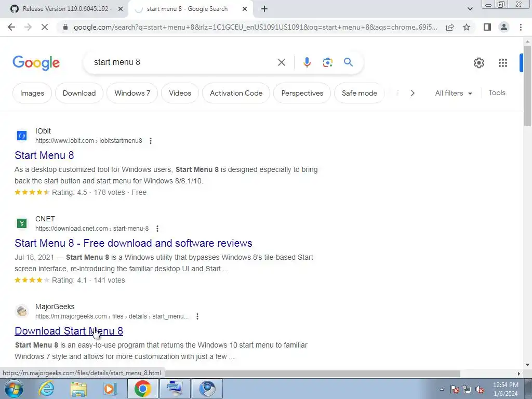Screen dimensions: 532x399
Task: Click the iobit.com URL breadcrumb
Action: pyautogui.click(x=88, y=141)
